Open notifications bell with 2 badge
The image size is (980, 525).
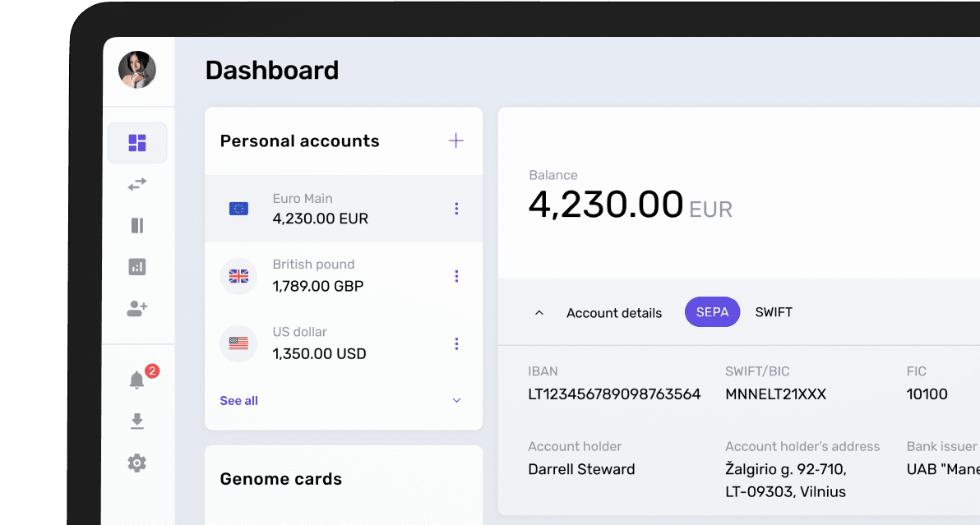click(137, 380)
